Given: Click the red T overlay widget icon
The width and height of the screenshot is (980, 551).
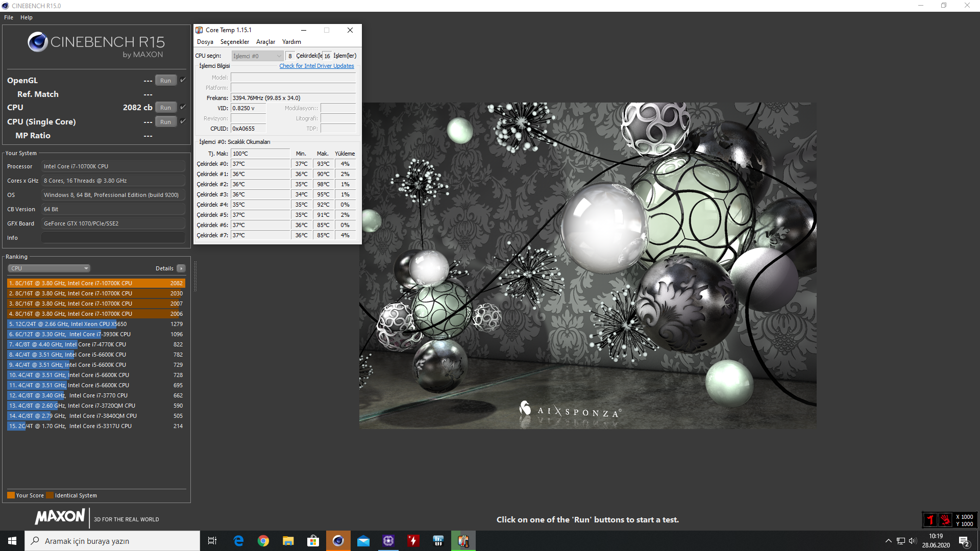Looking at the screenshot, I should click(x=930, y=520).
